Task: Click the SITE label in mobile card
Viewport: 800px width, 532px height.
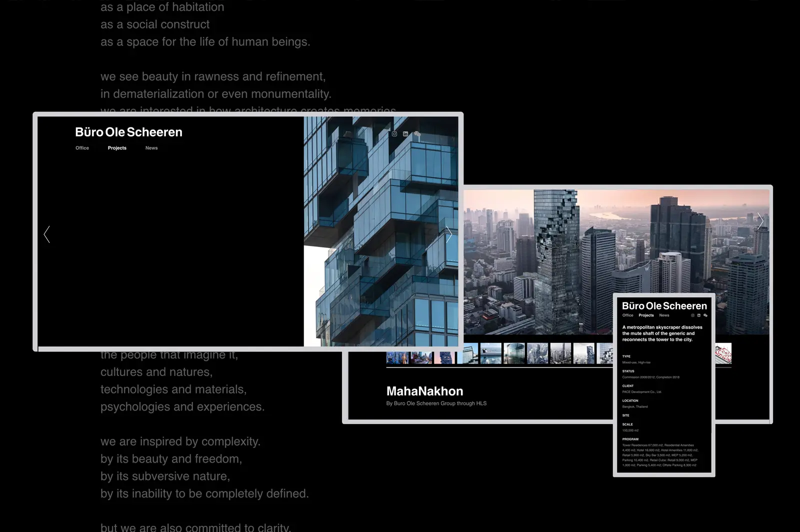Action: coord(626,415)
